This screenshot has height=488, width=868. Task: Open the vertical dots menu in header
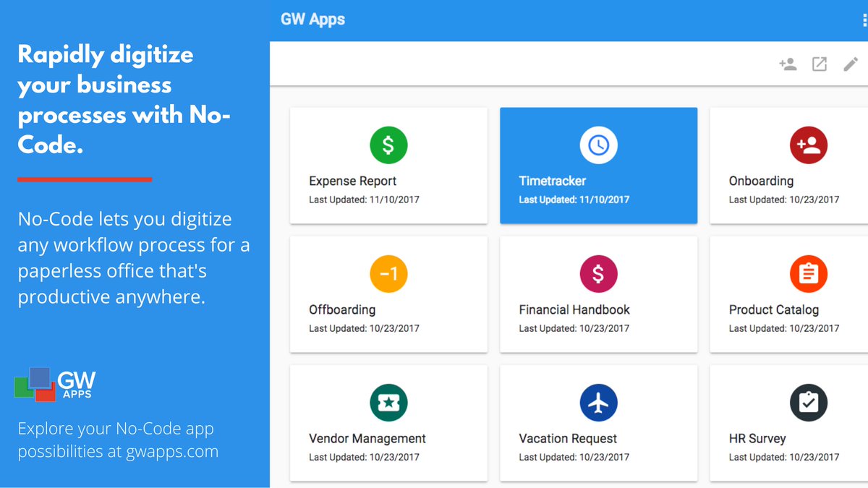864,20
